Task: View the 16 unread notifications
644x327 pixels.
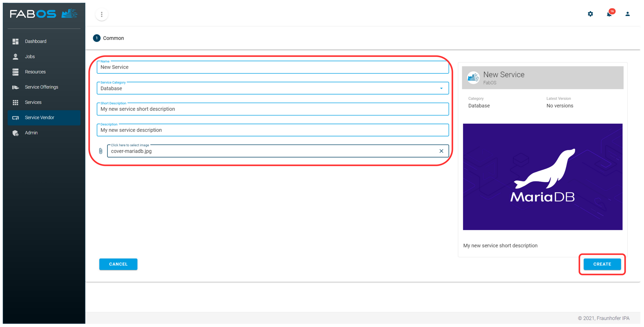Action: (x=608, y=14)
